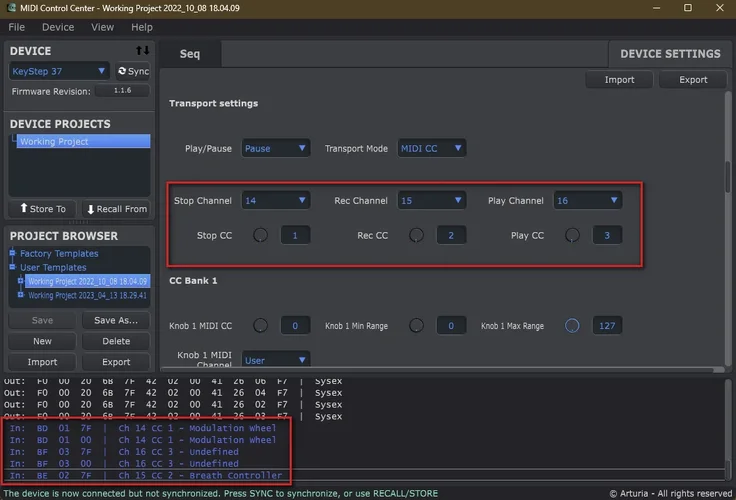Click the Recall From button

(x=116, y=209)
